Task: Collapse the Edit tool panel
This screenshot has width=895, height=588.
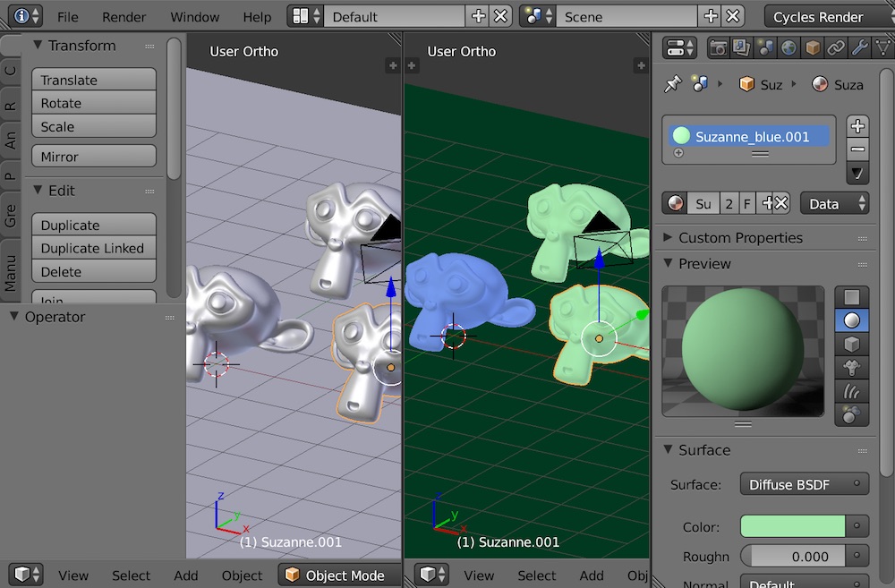Action: [38, 190]
